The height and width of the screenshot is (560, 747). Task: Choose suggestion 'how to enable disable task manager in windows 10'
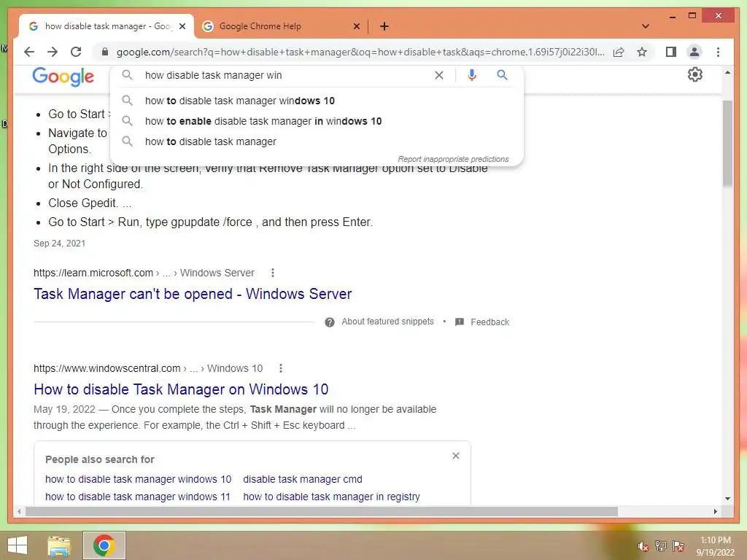[x=317, y=121]
